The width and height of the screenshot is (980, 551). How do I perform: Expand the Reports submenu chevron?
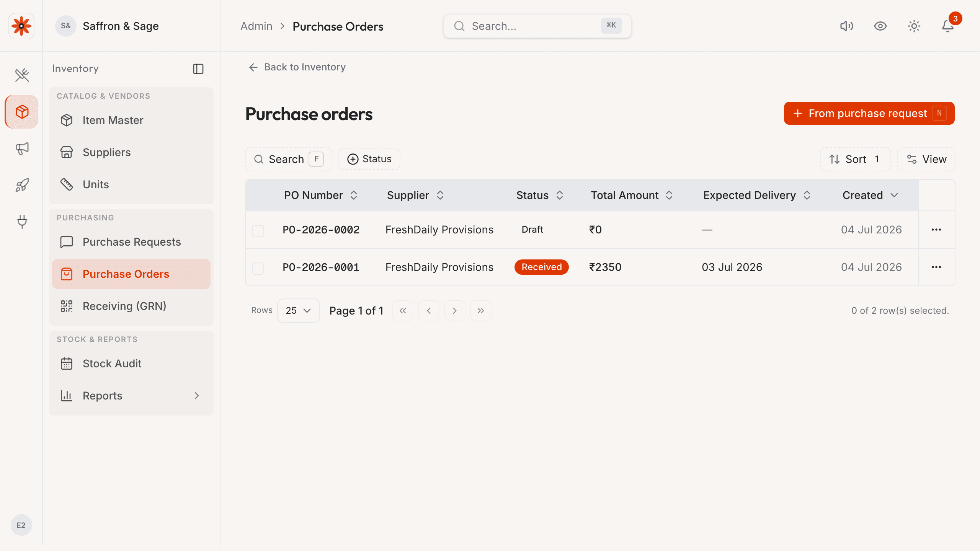coord(197,396)
